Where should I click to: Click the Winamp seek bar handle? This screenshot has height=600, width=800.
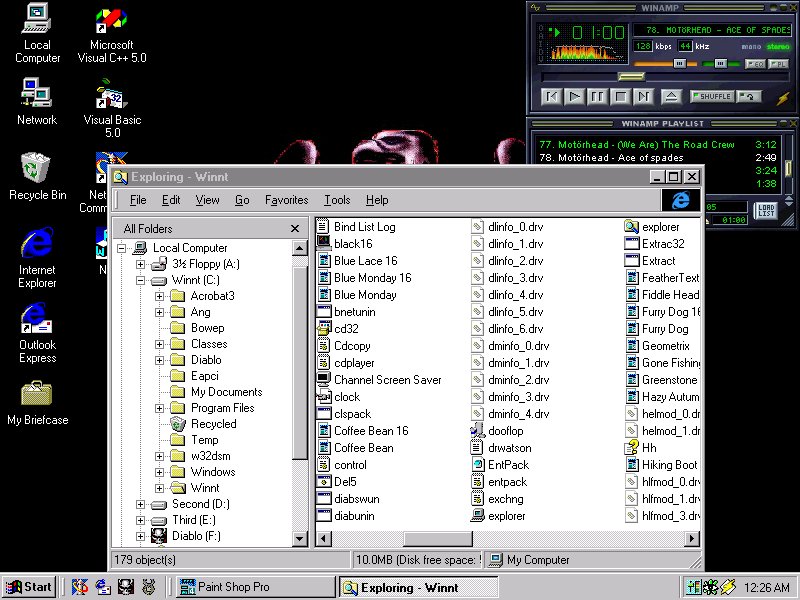coord(632,77)
